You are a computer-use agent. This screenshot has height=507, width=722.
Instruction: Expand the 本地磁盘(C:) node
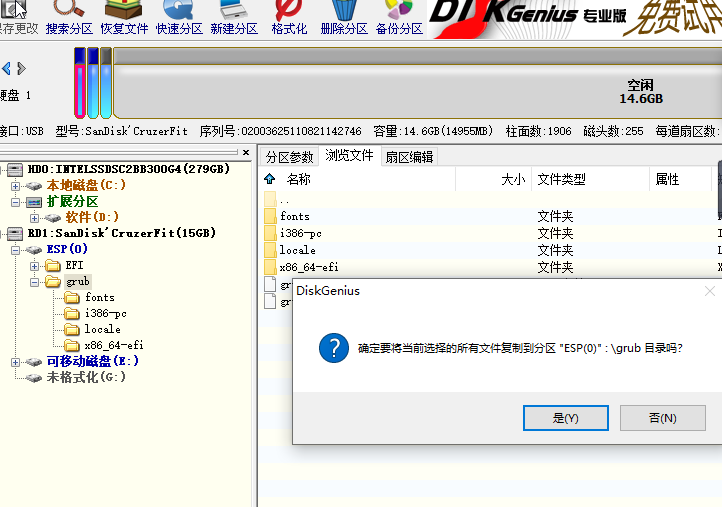point(16,186)
